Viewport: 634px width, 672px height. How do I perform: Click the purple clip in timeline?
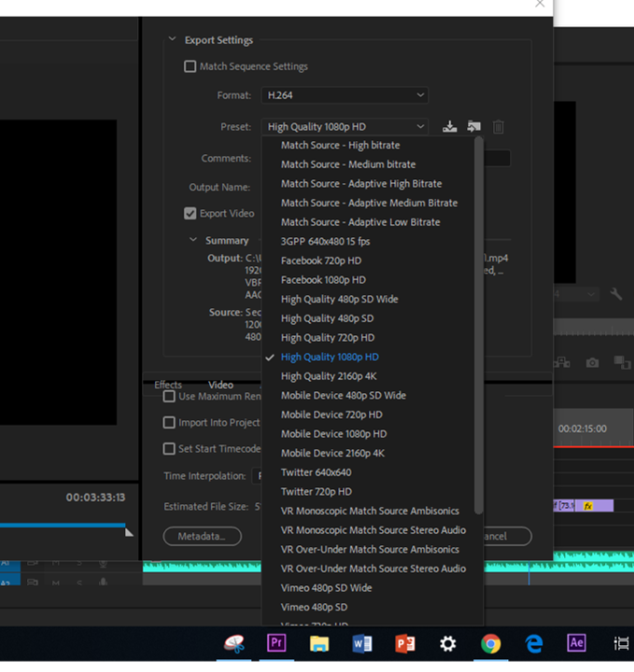tap(584, 506)
